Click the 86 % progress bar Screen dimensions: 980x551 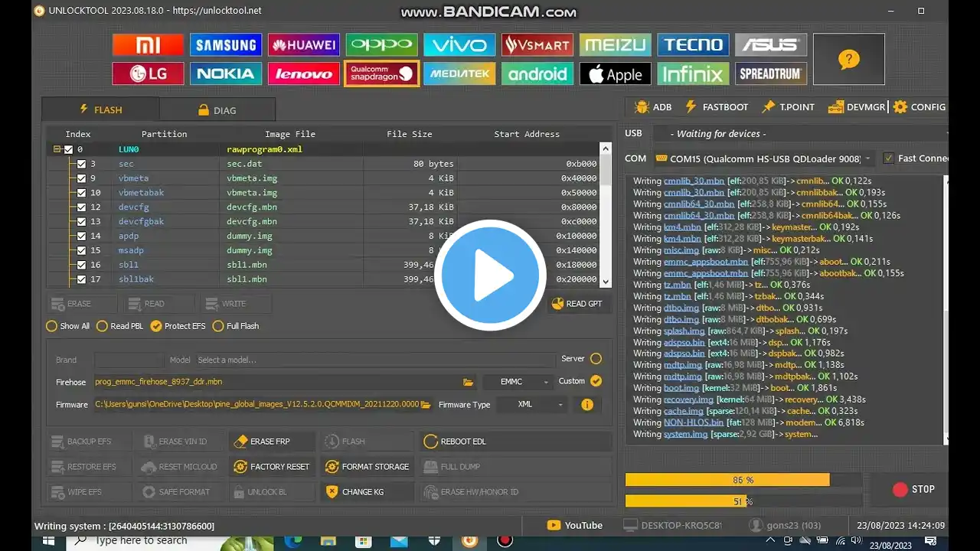(743, 480)
